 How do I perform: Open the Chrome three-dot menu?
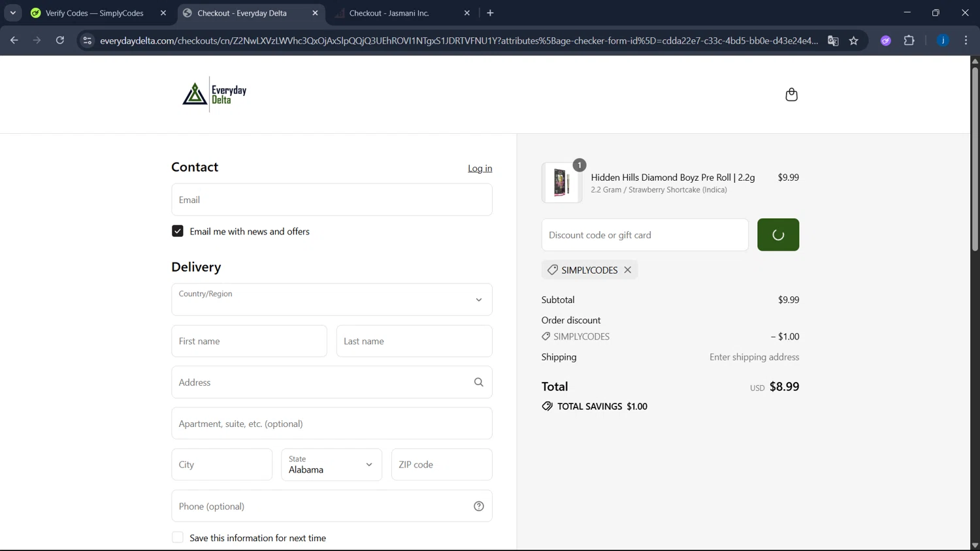pos(966,40)
